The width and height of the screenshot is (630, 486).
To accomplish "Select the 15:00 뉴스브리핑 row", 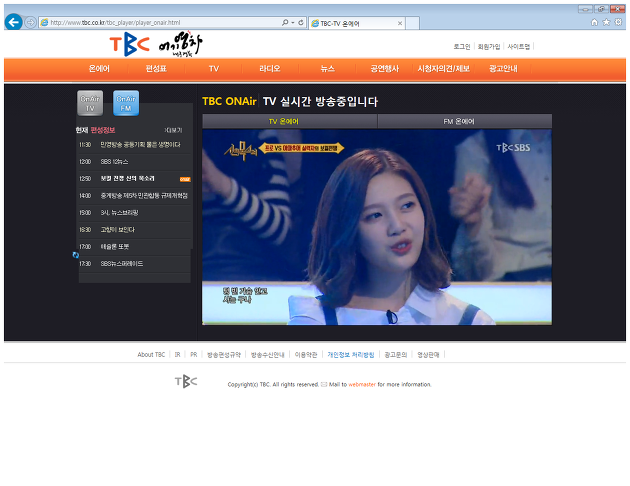I will point(134,212).
